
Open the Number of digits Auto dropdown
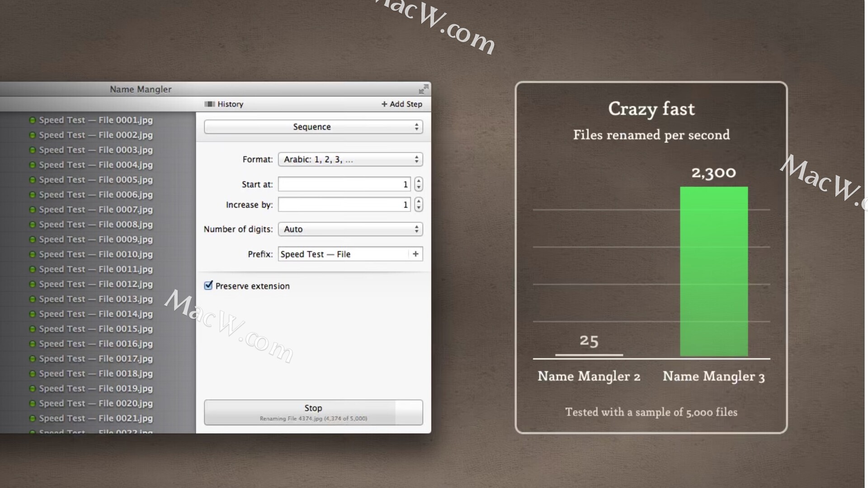tap(350, 229)
